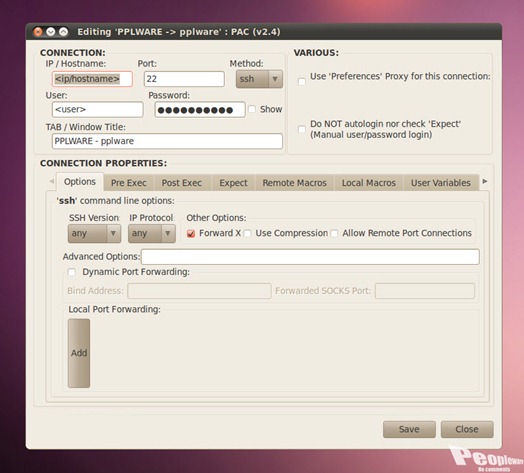Click the Password field
524x473 pixels.
coord(200,110)
